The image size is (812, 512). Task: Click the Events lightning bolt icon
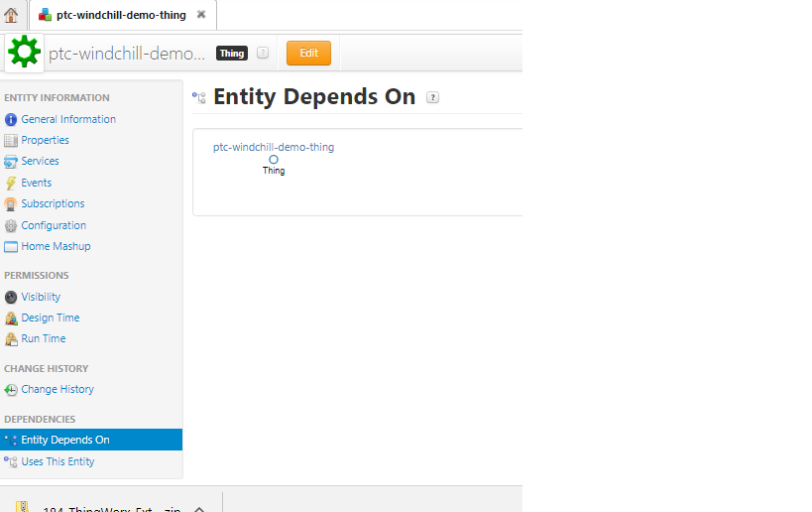10,183
